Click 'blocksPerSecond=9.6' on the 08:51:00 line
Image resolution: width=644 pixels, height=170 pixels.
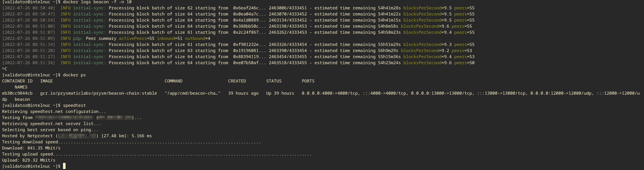tap(425, 26)
